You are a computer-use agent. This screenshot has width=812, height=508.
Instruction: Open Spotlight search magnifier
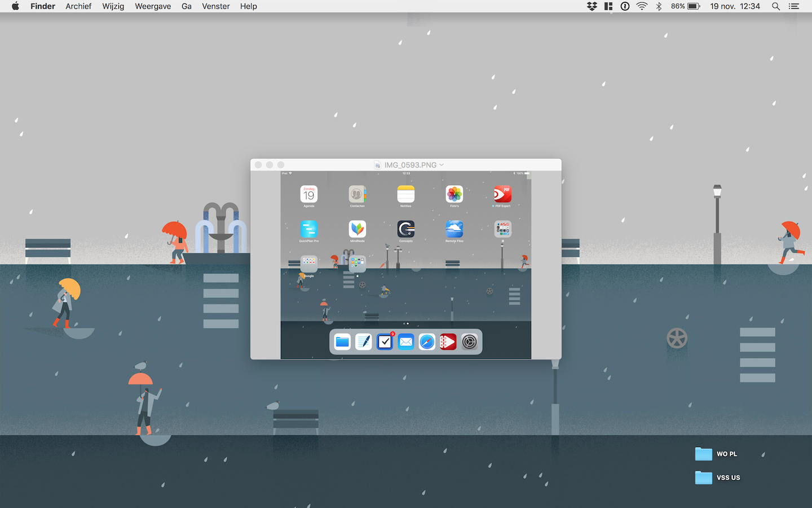776,6
